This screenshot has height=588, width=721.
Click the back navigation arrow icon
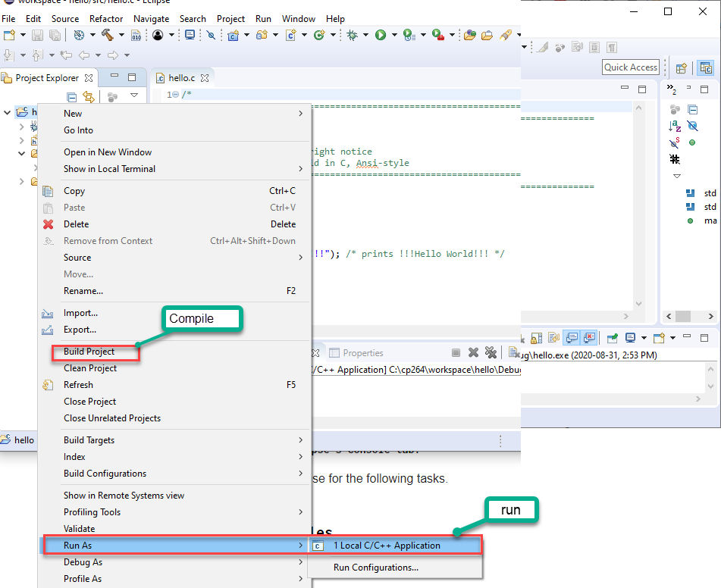point(83,55)
